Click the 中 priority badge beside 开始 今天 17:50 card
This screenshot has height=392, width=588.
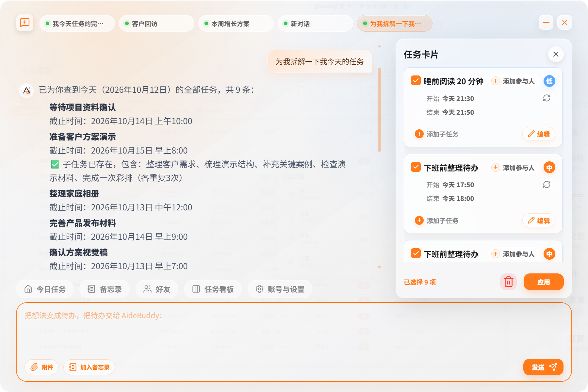click(x=549, y=168)
